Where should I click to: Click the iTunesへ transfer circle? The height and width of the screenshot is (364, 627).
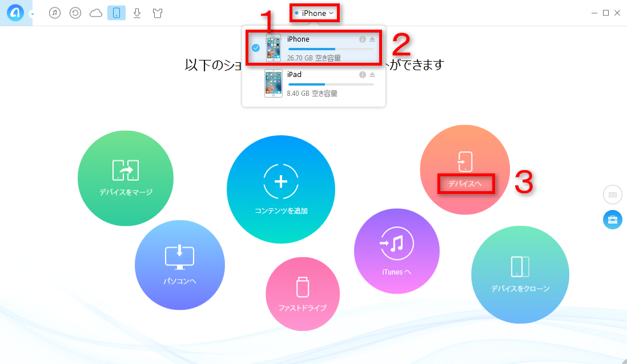pyautogui.click(x=397, y=252)
